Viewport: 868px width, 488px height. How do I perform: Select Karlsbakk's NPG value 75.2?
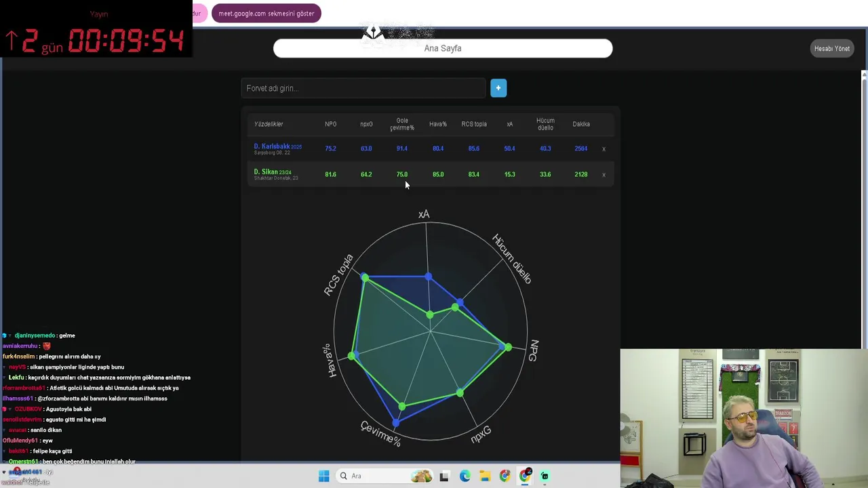330,148
